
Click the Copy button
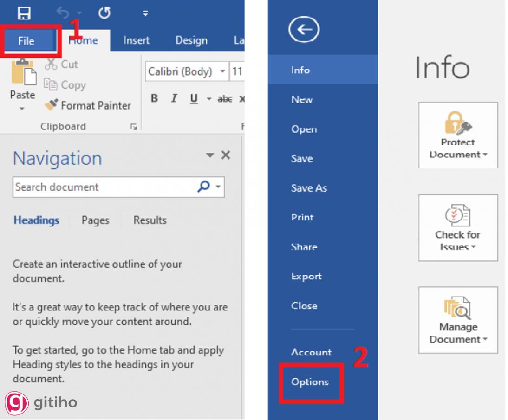pyautogui.click(x=65, y=85)
